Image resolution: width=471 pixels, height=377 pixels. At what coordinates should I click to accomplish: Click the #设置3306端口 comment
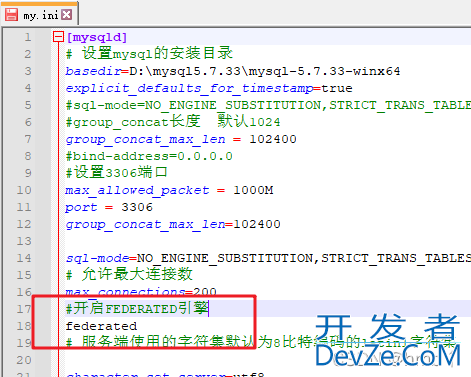point(116,173)
